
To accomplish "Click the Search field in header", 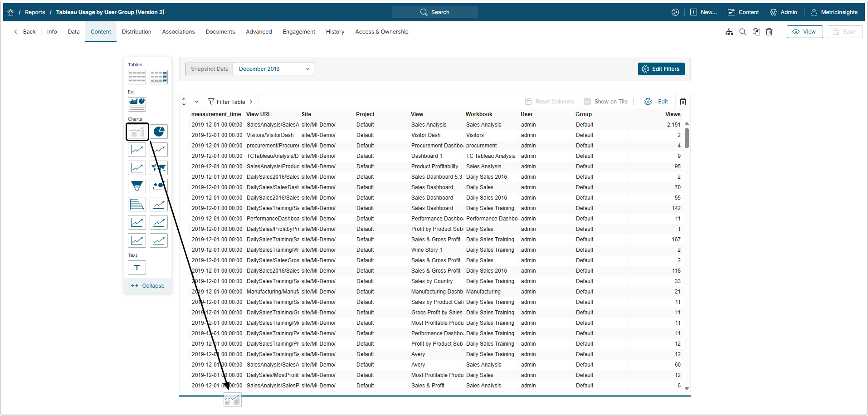I will (435, 12).
